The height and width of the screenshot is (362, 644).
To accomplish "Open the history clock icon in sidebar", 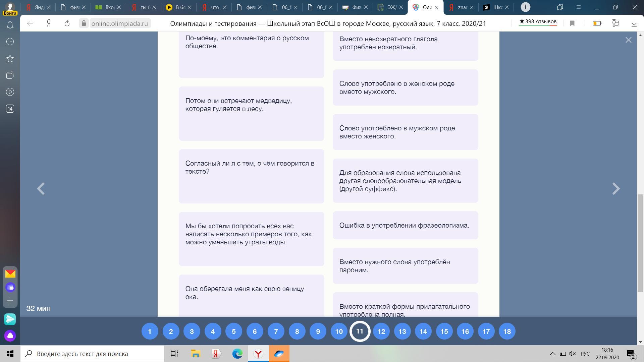I will 10,42.
